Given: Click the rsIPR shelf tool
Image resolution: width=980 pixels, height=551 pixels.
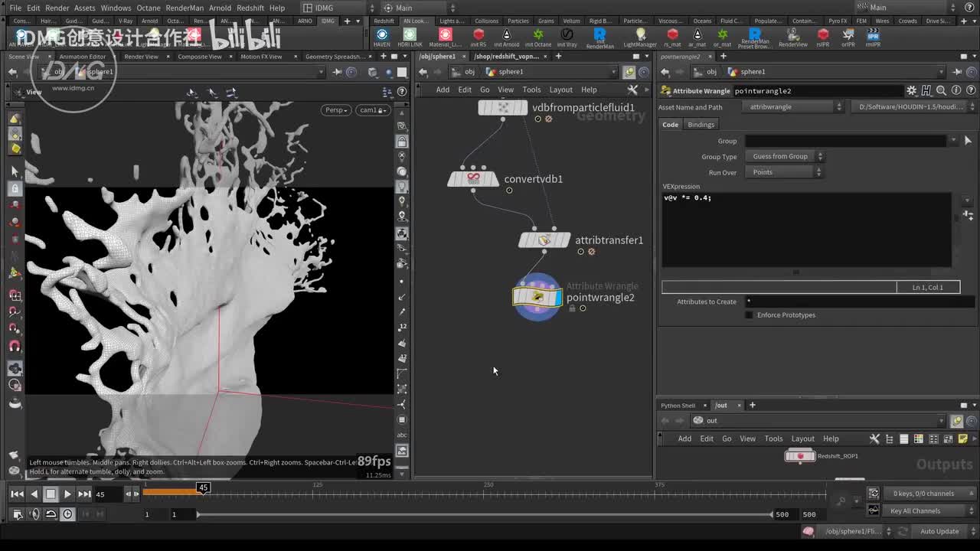Looking at the screenshot, I should pyautogui.click(x=823, y=36).
